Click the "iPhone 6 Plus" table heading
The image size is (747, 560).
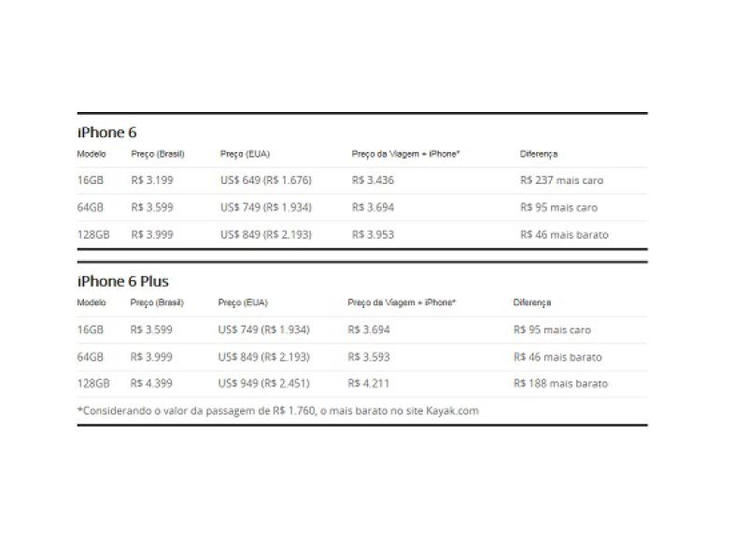pyautogui.click(x=122, y=281)
